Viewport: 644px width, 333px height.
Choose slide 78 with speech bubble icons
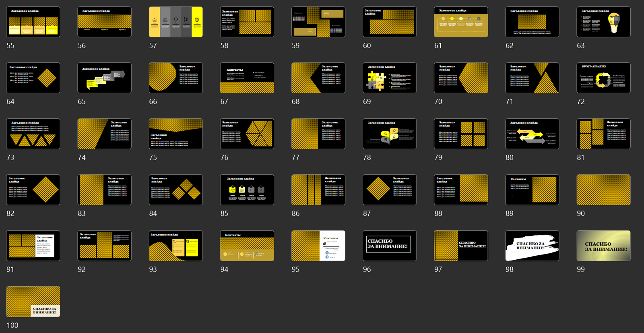(390, 134)
